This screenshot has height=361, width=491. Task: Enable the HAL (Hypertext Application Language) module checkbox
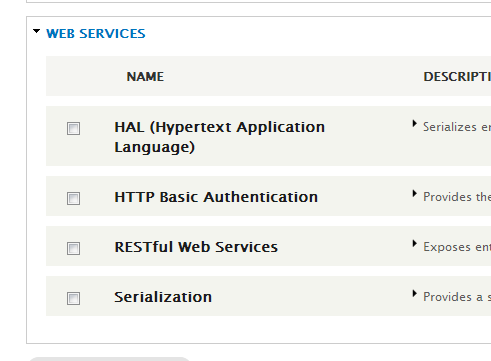tap(73, 128)
